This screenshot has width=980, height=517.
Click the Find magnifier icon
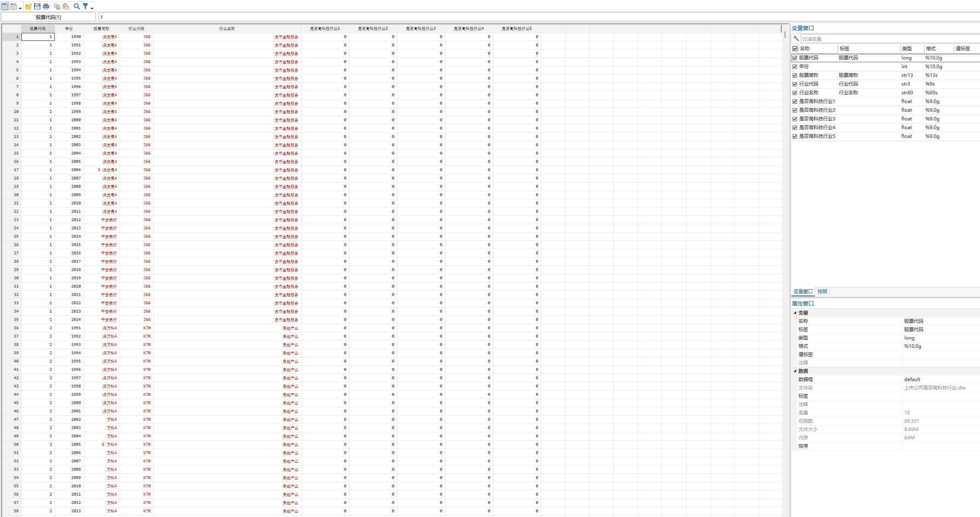[77, 6]
